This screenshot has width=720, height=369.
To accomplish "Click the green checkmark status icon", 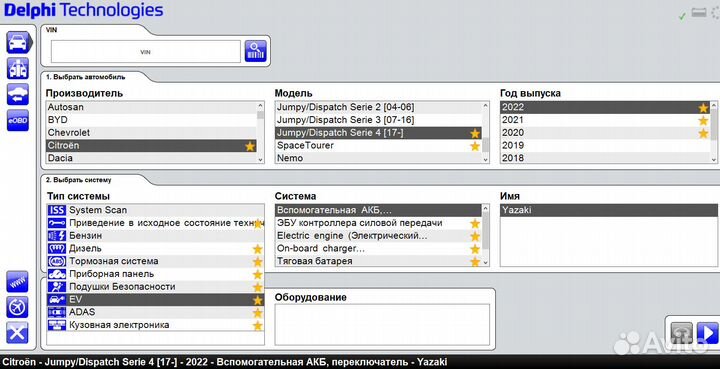I will pos(682,16).
